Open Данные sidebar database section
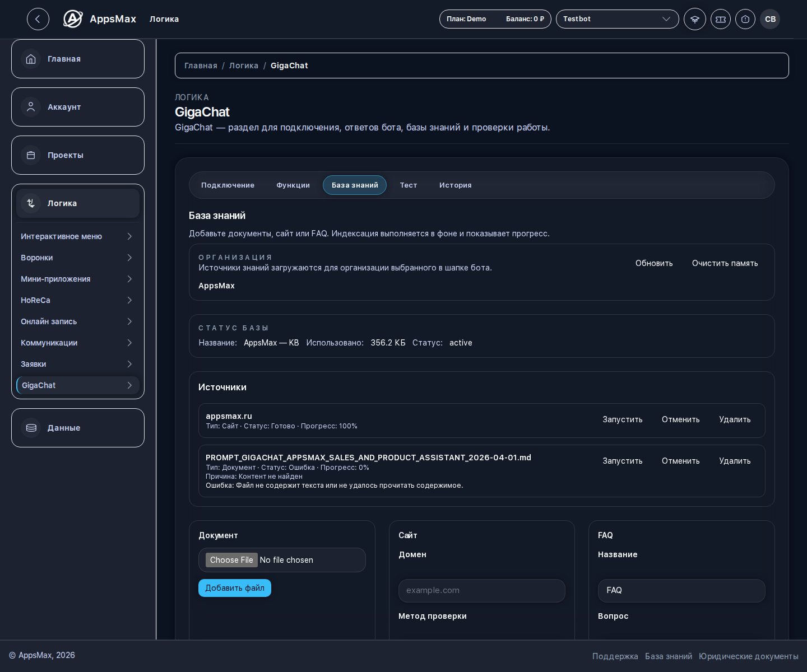Screen dimensions: 807x672 coord(78,428)
